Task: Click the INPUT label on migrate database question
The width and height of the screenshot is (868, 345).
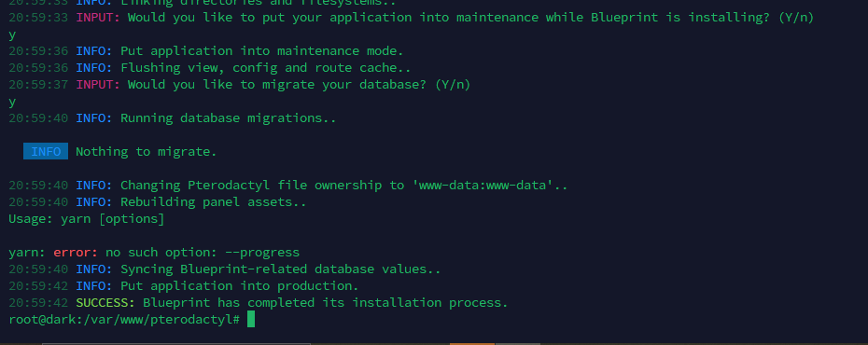Action: pyautogui.click(x=98, y=85)
